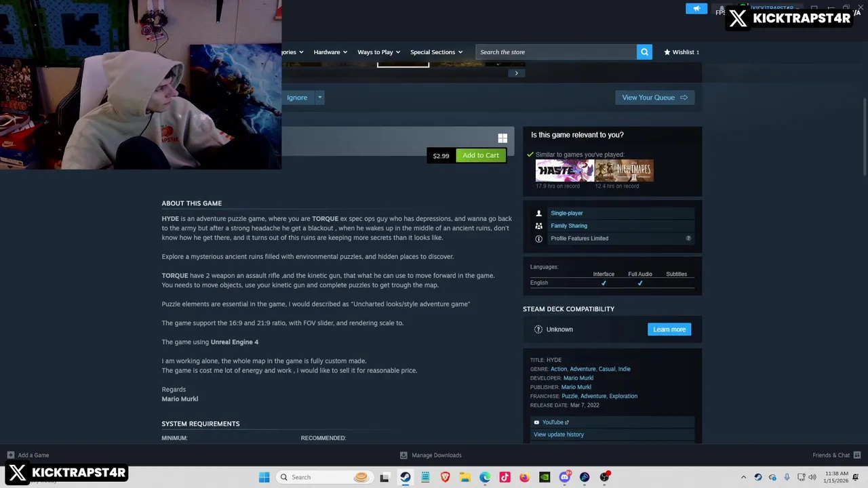The width and height of the screenshot is (868, 488).
Task: Click View Your Queue button
Action: [x=654, y=98]
